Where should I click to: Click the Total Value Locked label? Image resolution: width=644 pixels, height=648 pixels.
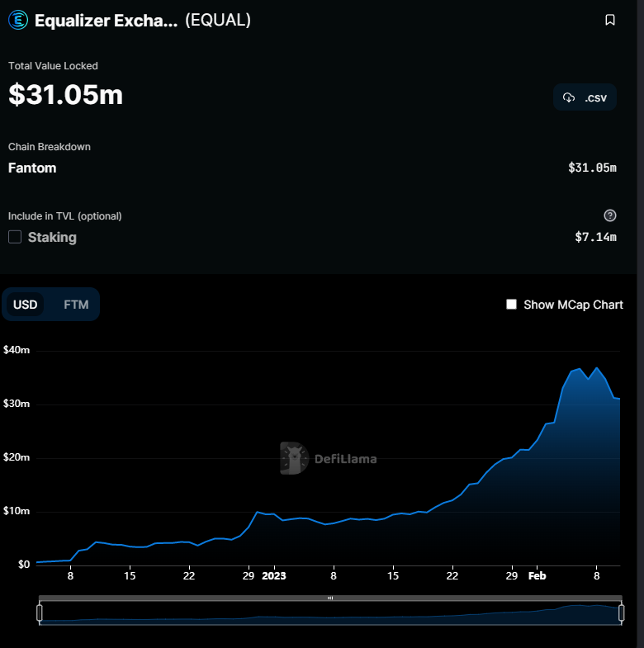(53, 66)
